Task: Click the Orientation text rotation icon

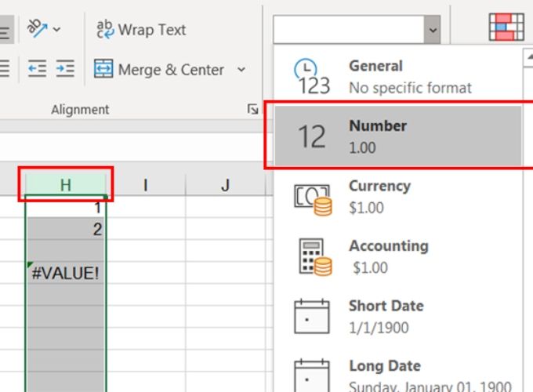Action: 37,29
